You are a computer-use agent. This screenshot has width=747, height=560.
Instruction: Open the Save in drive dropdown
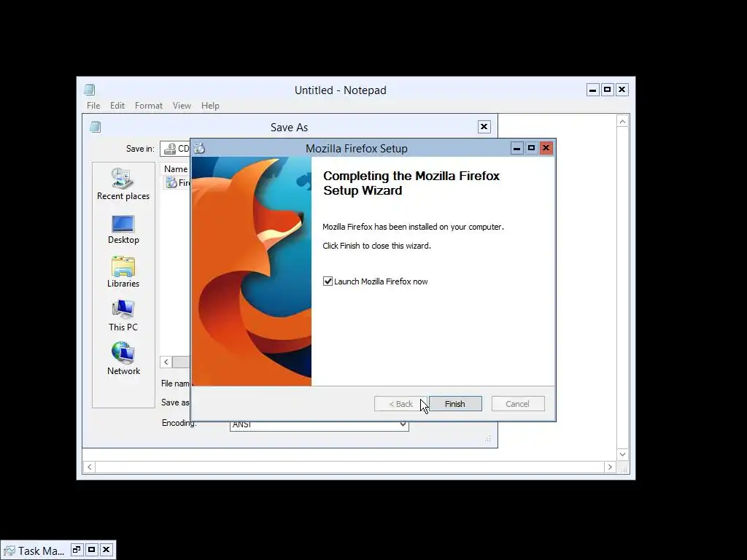(175, 149)
